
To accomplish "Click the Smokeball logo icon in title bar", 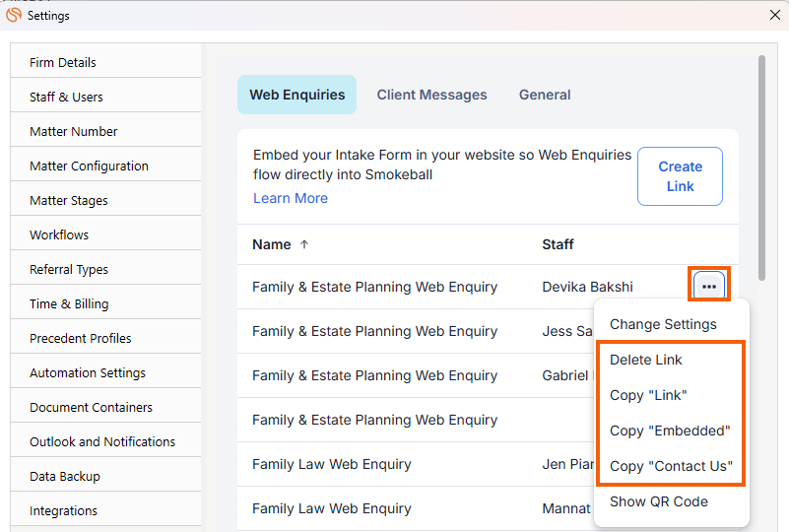I will [14, 15].
